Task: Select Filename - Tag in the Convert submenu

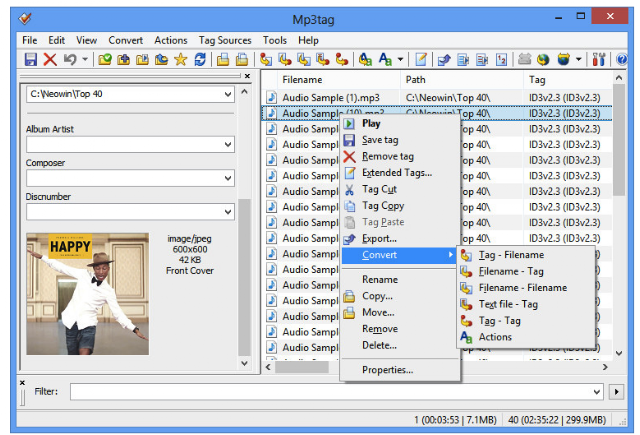Action: (x=525, y=271)
